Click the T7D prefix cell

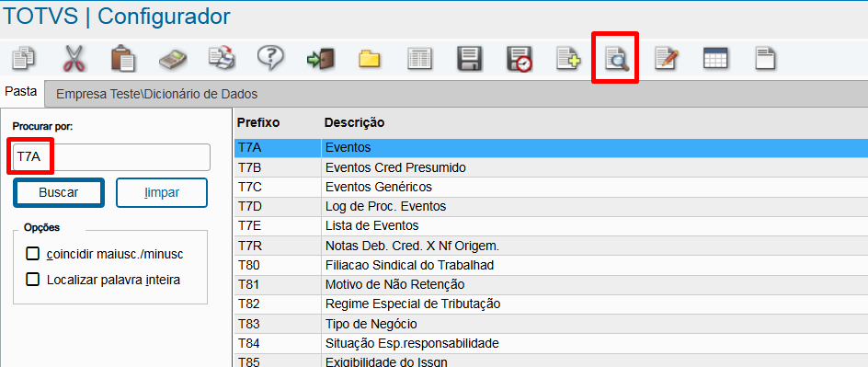[278, 206]
